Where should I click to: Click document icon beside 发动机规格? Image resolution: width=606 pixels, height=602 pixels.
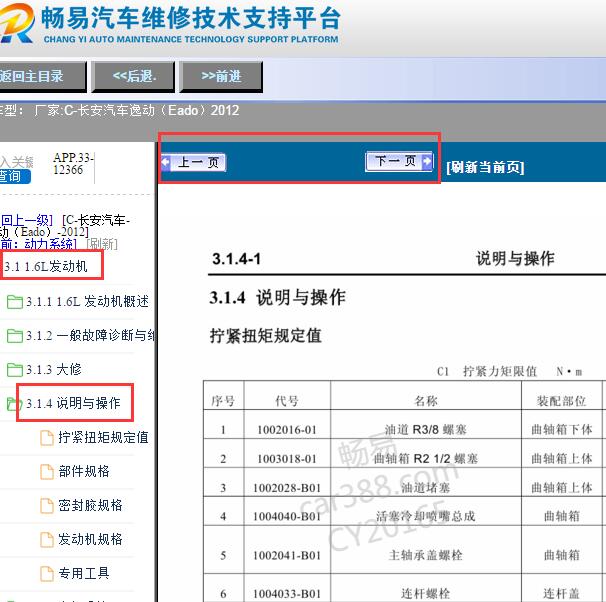(x=47, y=540)
